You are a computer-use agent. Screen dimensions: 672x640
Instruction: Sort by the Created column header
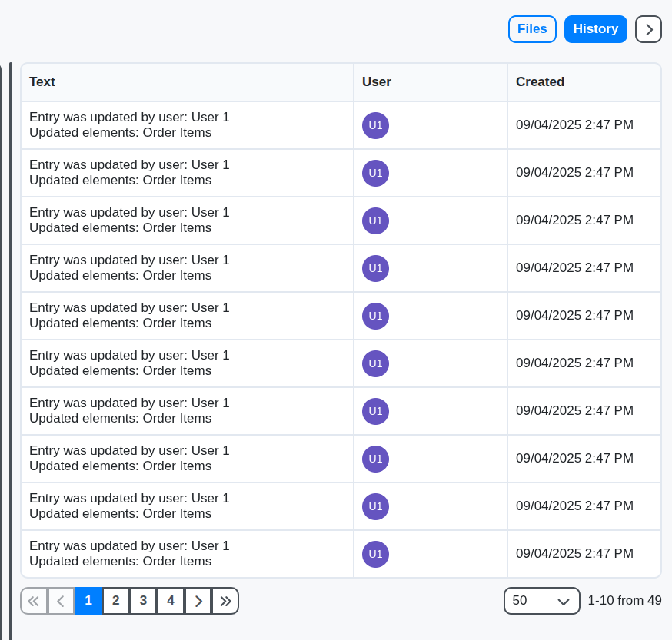pos(540,81)
